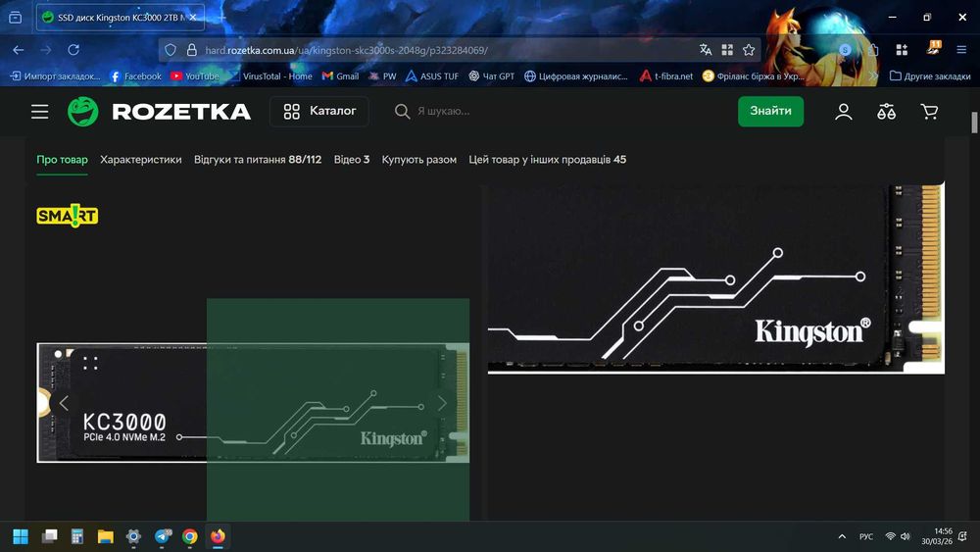This screenshot has width=980, height=552.
Task: Click the SMART badge
Action: pos(68,216)
